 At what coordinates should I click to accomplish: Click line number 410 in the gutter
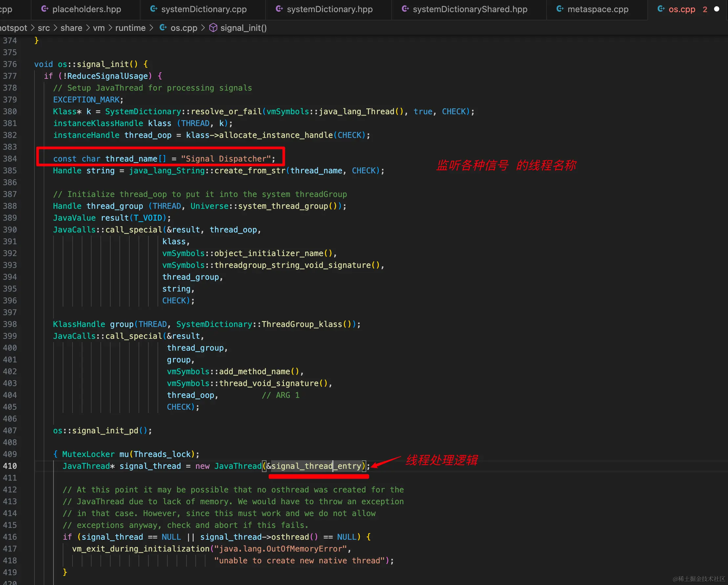coord(10,466)
